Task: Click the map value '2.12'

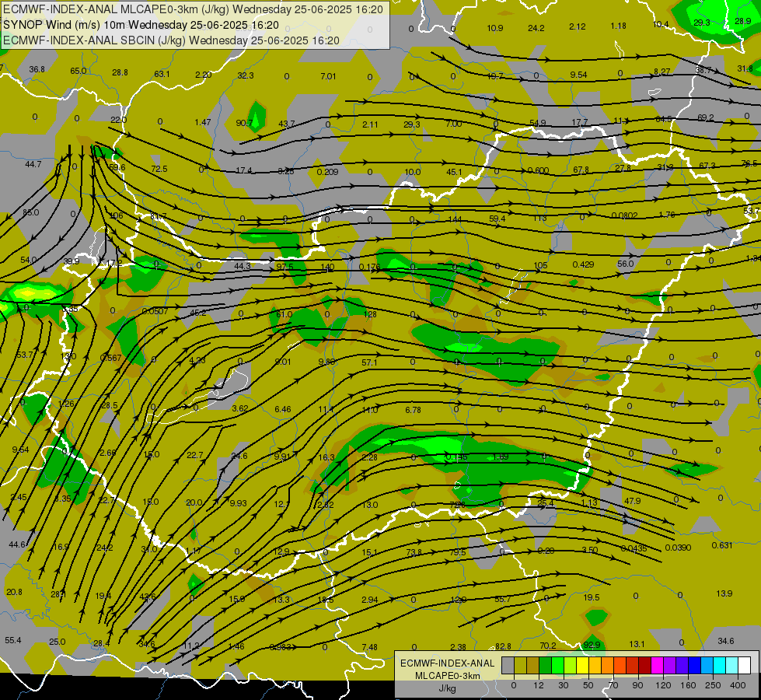Action: tap(578, 26)
